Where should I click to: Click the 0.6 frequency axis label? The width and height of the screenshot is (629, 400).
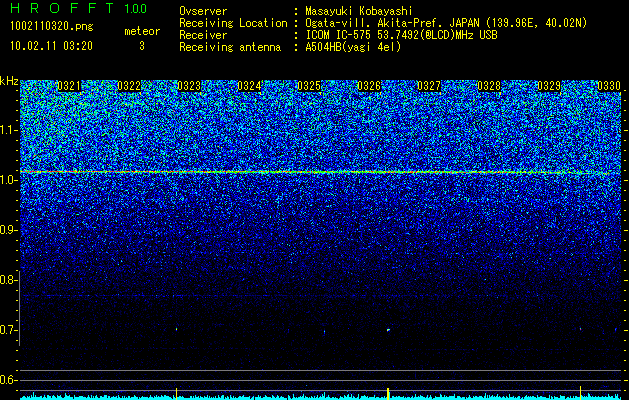8,380
